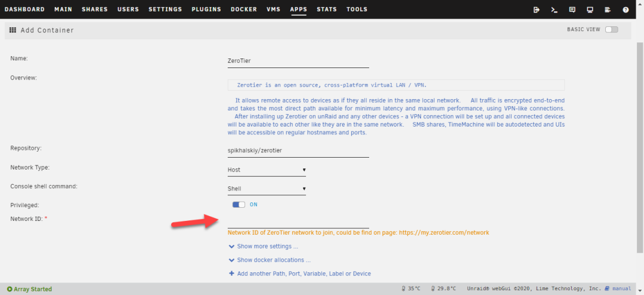Click the Network ID label
The image size is (644, 295).
tap(27, 219)
